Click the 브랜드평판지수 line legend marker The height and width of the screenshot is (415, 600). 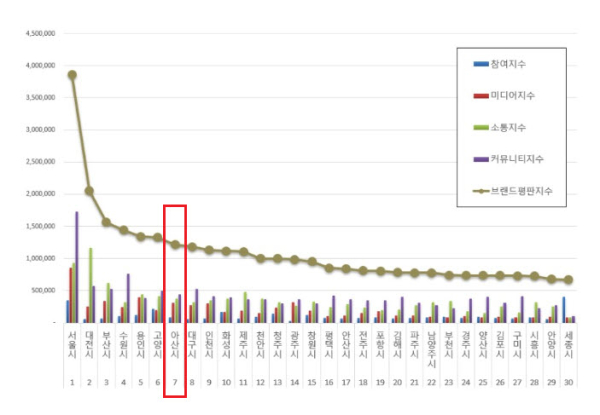click(x=480, y=189)
